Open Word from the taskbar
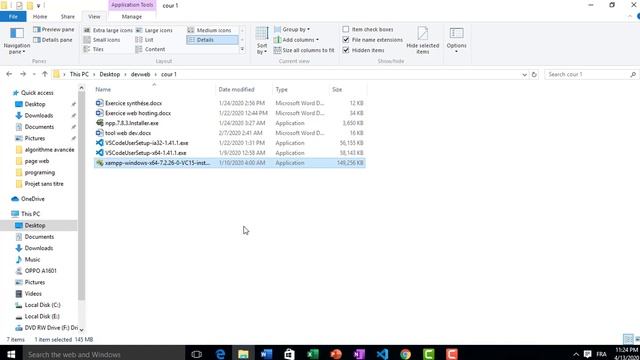 [266, 354]
